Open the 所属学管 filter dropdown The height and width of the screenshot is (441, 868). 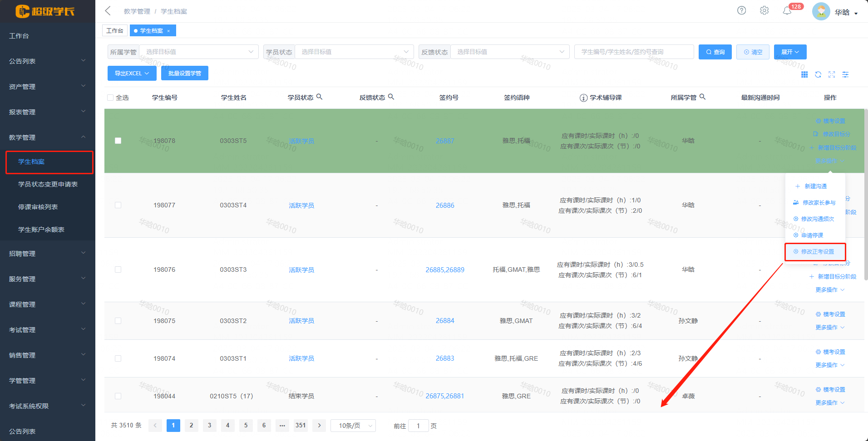pyautogui.click(x=198, y=52)
